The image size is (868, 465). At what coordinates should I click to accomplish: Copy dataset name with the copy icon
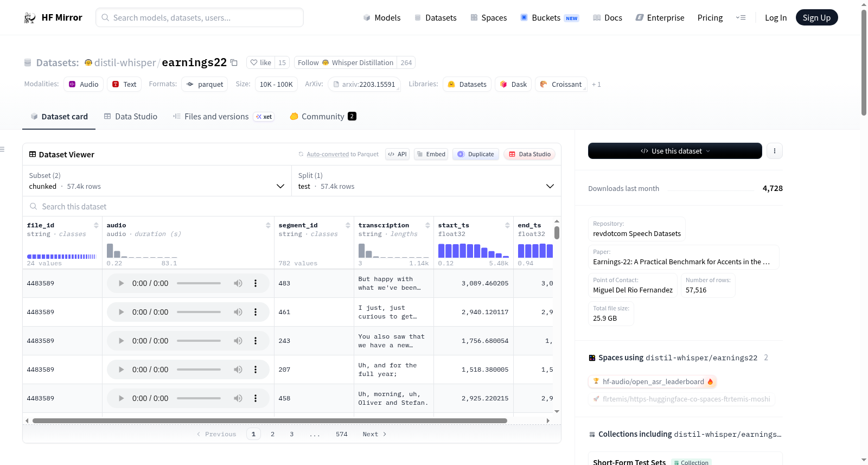(x=234, y=62)
